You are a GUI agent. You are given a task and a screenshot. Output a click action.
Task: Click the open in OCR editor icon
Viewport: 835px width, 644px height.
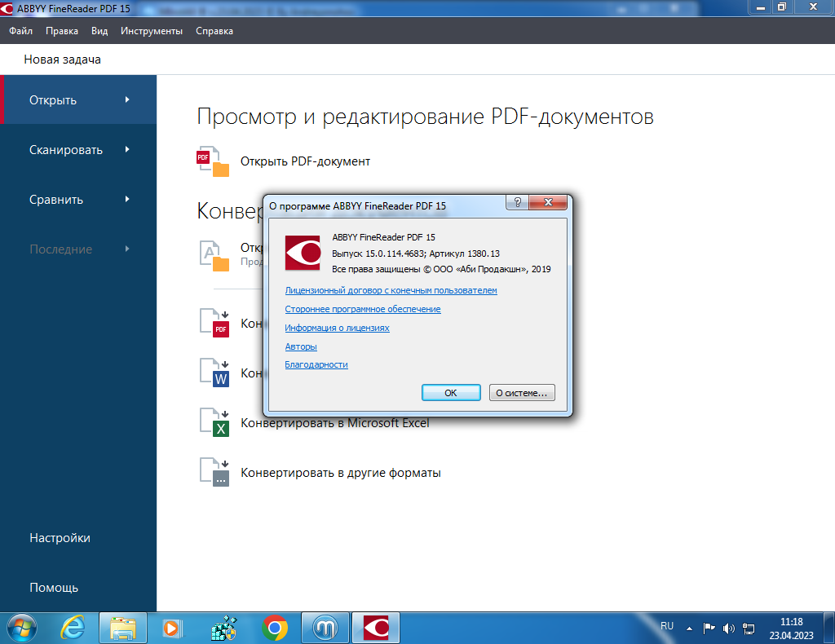pos(214,255)
